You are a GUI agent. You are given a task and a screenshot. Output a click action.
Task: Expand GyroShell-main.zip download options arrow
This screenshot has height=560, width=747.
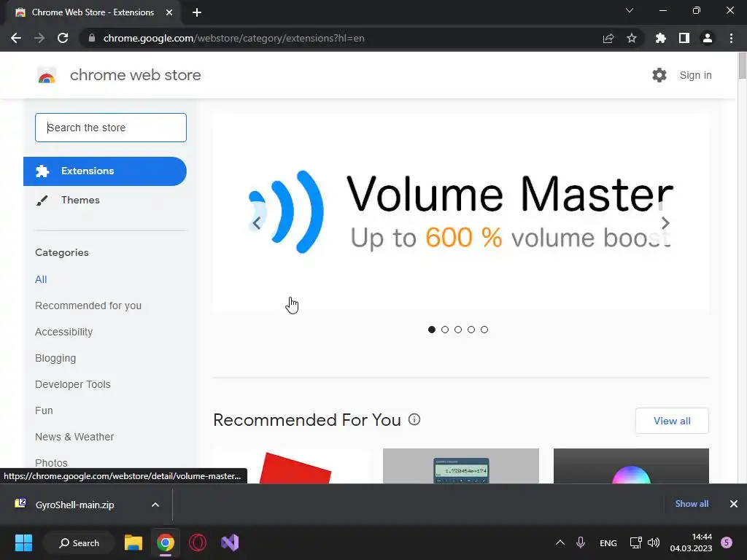pyautogui.click(x=155, y=505)
